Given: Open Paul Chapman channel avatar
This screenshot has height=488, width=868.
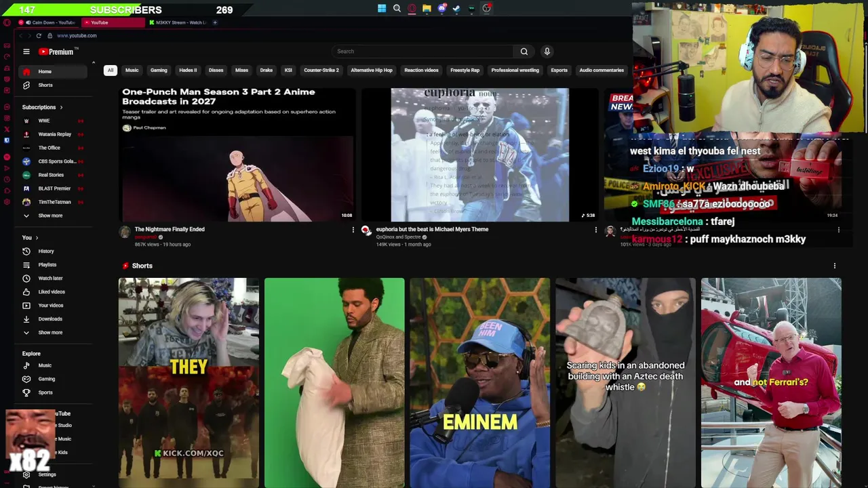Looking at the screenshot, I should (126, 127).
